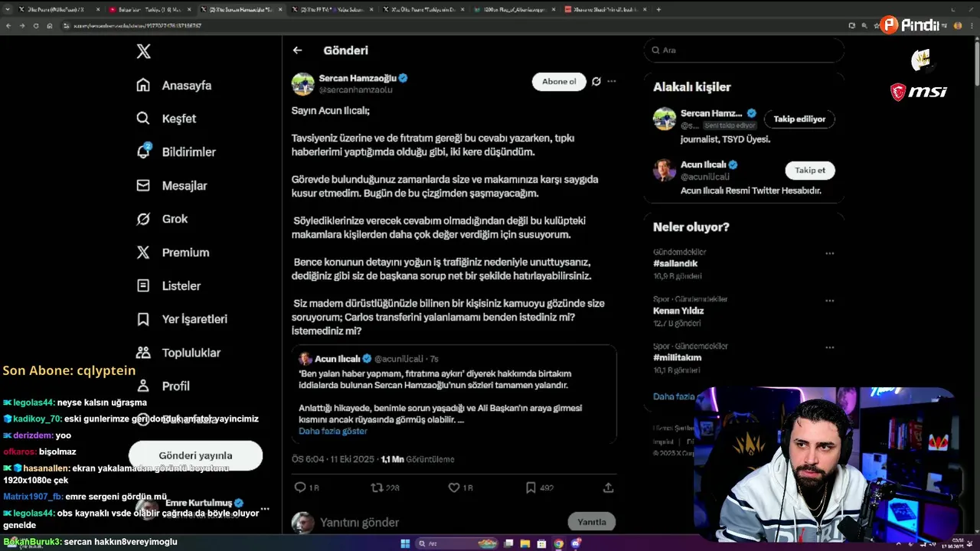The image size is (980, 551).
Task: Open more options for #millitakım trend
Action: [x=829, y=347]
